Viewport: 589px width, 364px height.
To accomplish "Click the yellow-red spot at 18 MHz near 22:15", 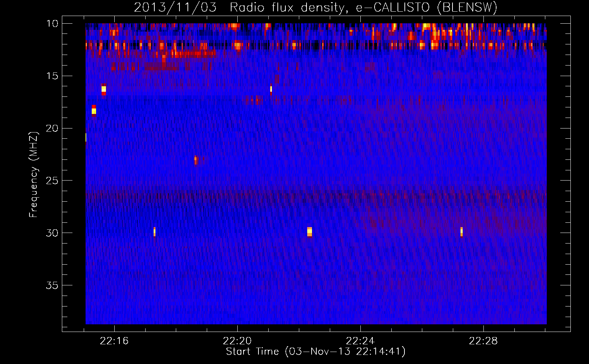I will tap(94, 110).
